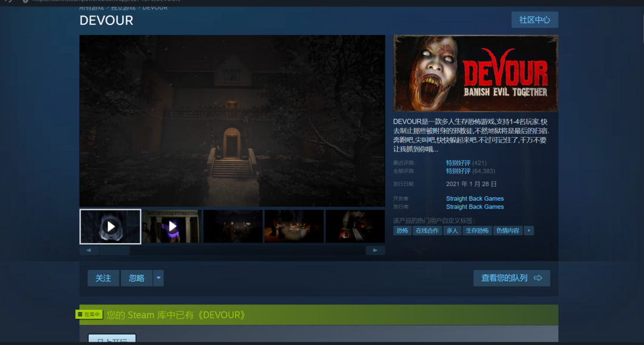The height and width of the screenshot is (345, 644).
Task: Click the thumbnail strip scrollbar handle
Action: 114,250
